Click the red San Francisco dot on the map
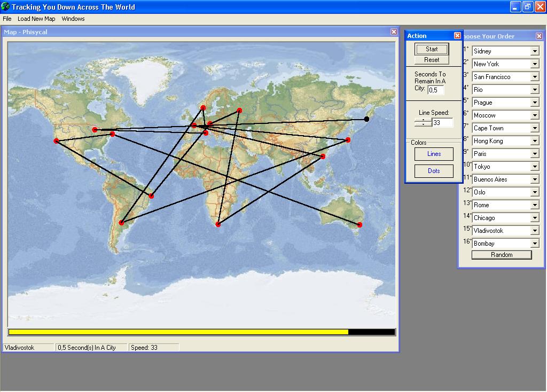547x392 pixels. click(56, 141)
